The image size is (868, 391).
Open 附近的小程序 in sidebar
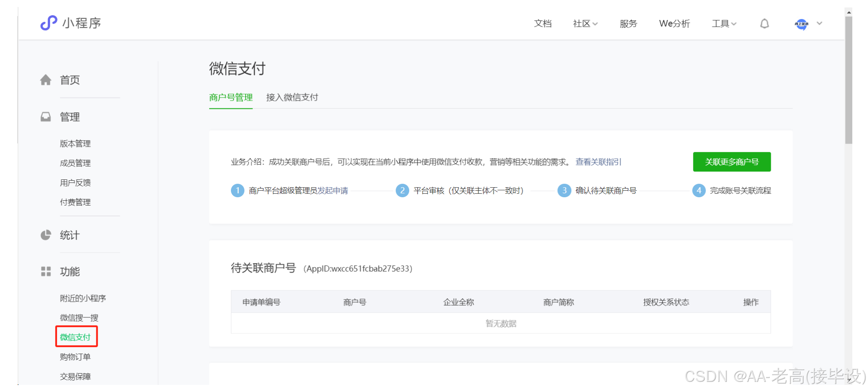(83, 298)
